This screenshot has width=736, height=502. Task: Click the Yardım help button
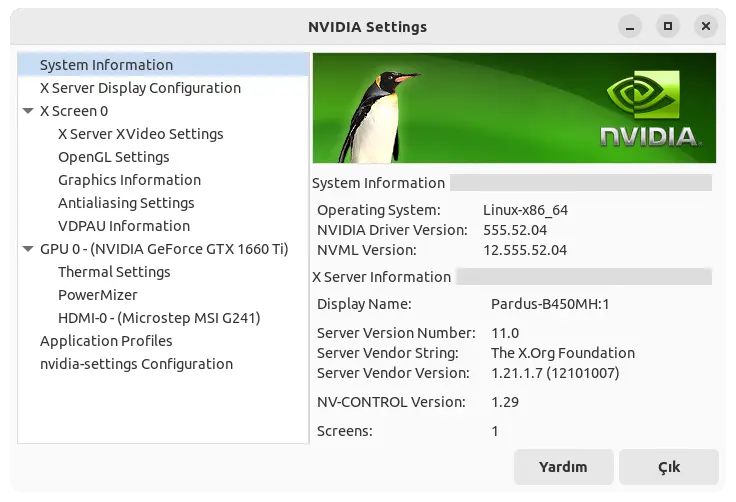[x=563, y=467]
